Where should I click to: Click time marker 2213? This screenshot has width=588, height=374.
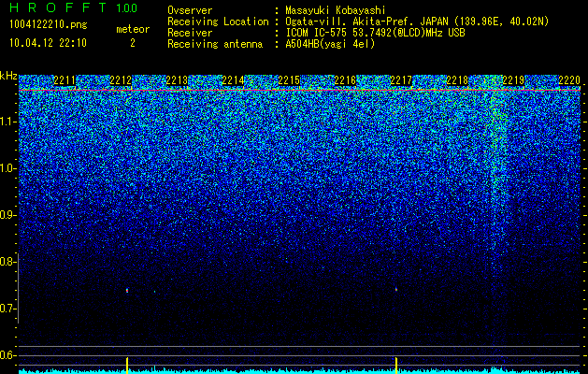[x=177, y=80]
